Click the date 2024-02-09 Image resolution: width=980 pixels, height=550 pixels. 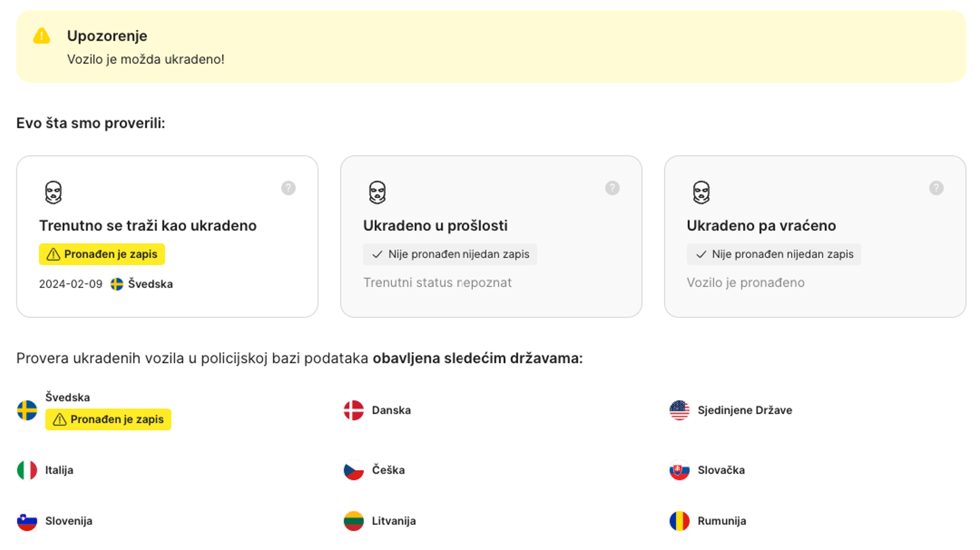click(x=71, y=284)
